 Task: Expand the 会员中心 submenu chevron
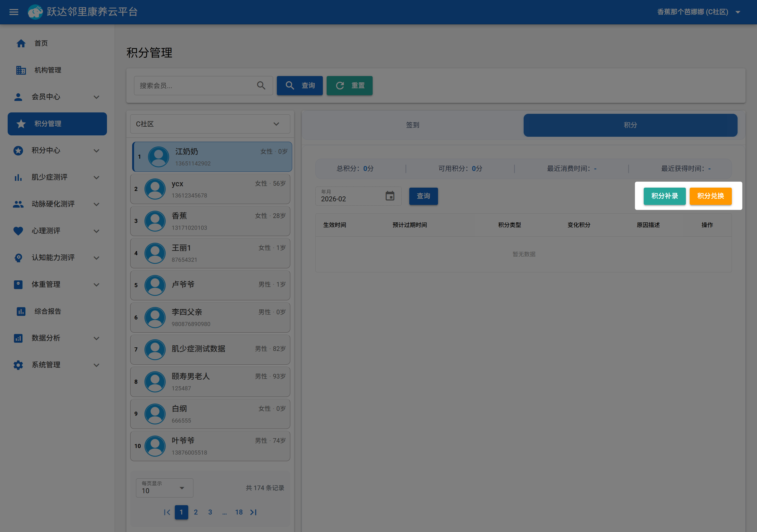(x=96, y=97)
